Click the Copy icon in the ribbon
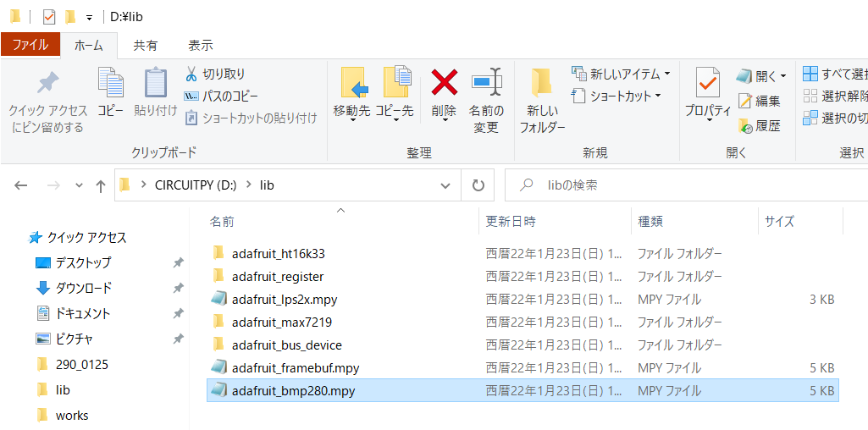The height and width of the screenshot is (430, 868). coord(111,82)
